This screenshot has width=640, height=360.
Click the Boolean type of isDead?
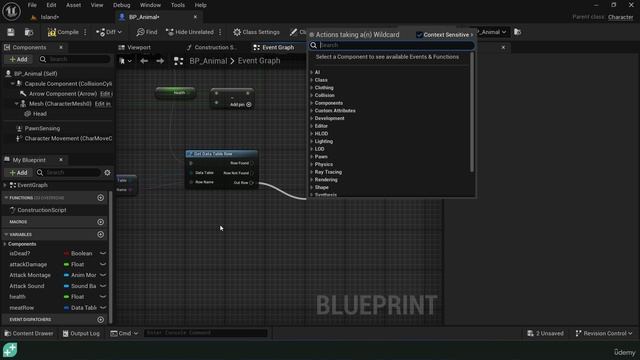[78, 253]
